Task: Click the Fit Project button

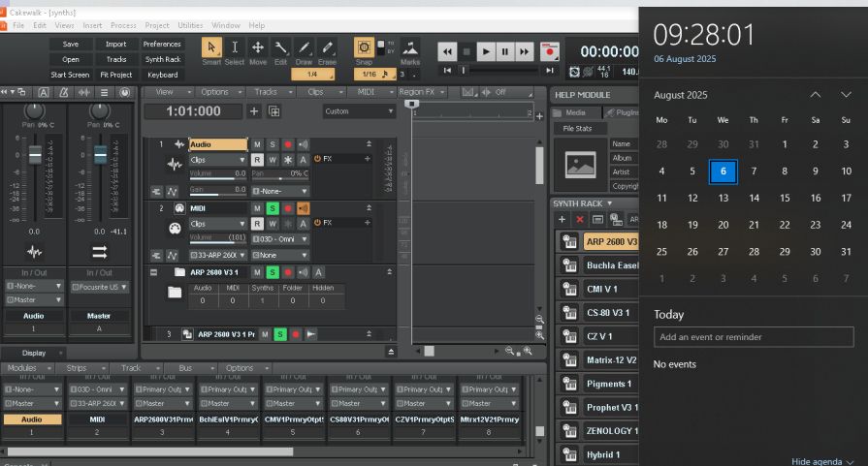Action: (115, 75)
